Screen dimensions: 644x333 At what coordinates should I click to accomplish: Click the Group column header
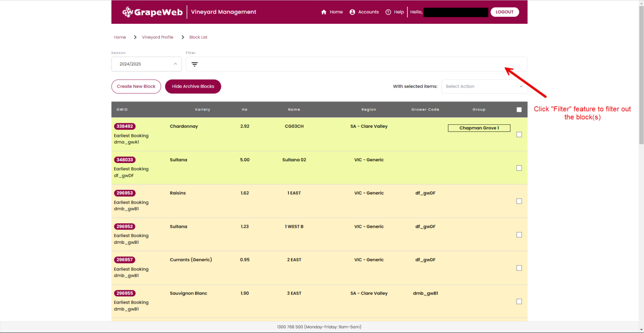(479, 110)
